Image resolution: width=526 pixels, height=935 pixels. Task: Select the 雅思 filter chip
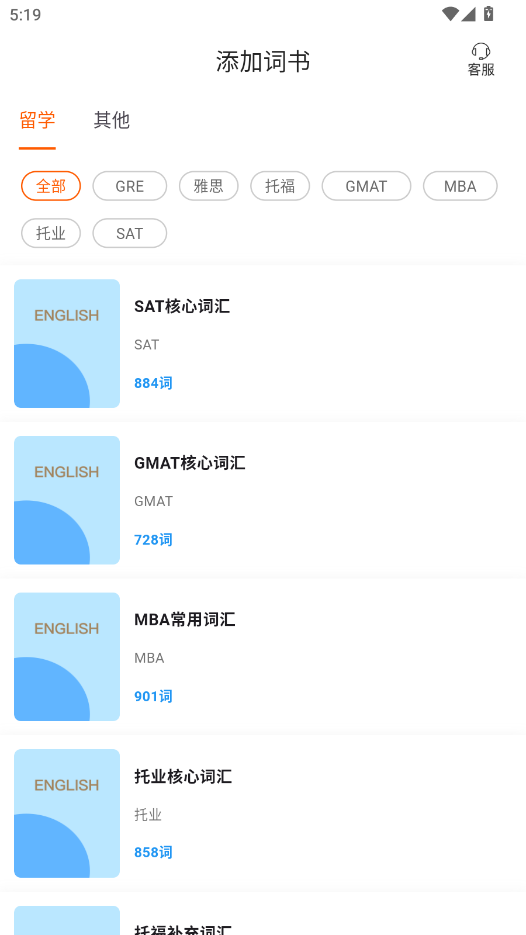[x=209, y=186]
